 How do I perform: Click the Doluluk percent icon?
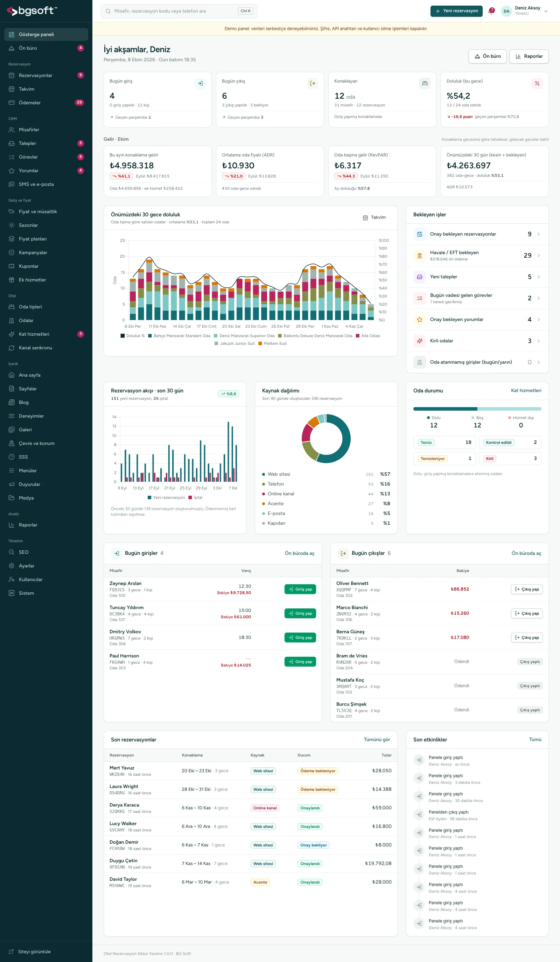coord(537,83)
